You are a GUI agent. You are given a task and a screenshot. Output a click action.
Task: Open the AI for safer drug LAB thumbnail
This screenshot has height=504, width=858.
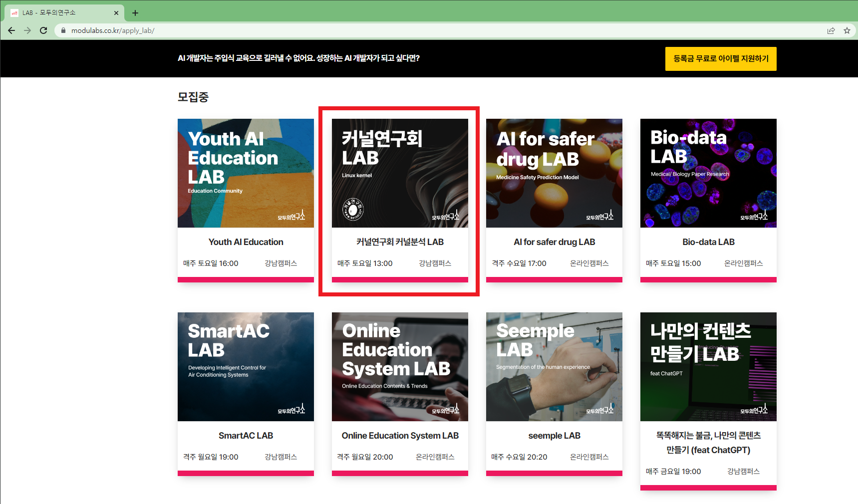(x=554, y=173)
